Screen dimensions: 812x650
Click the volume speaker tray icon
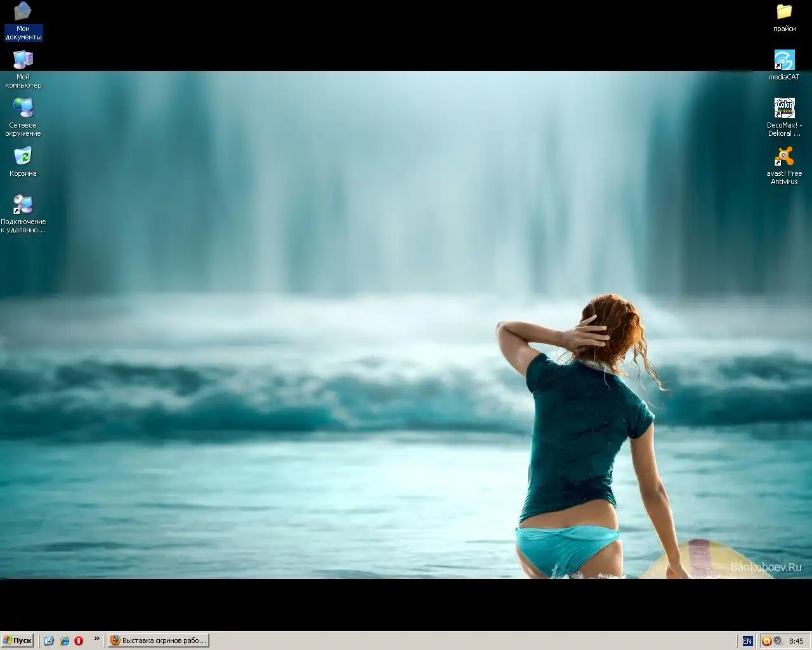tap(777, 641)
